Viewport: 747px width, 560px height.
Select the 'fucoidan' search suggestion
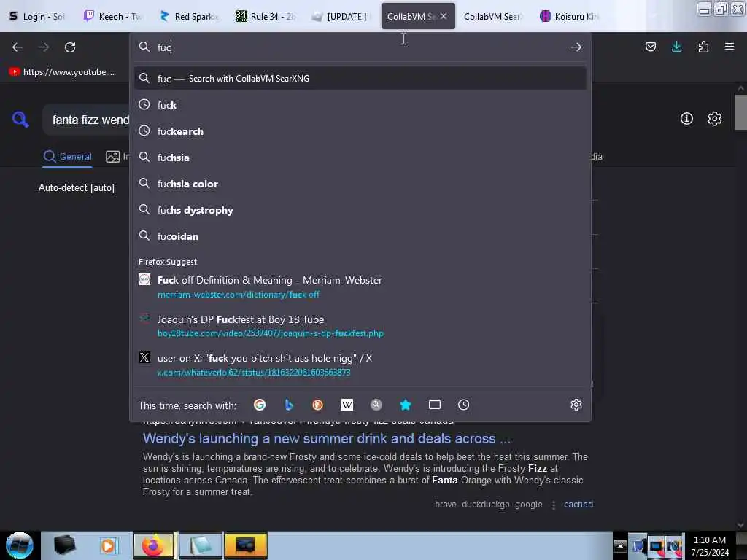(360, 236)
